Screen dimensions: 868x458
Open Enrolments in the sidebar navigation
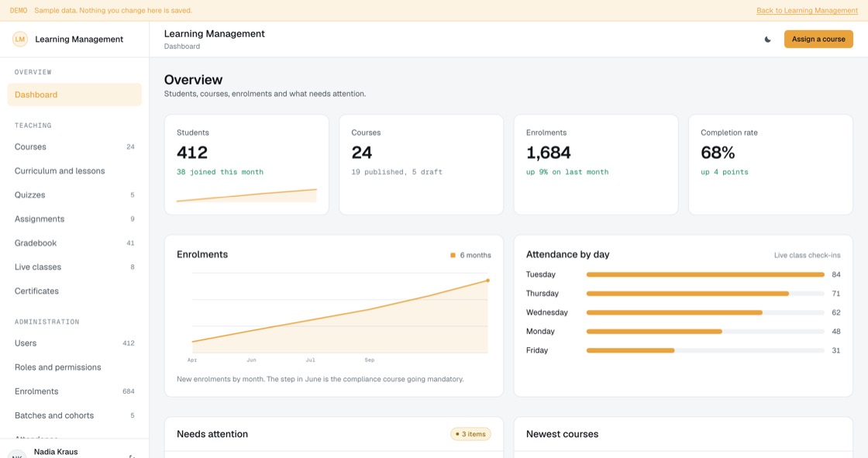click(74, 391)
